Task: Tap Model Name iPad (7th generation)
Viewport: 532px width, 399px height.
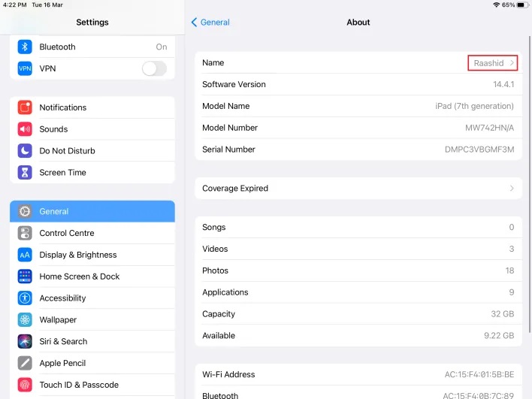Action: point(474,106)
